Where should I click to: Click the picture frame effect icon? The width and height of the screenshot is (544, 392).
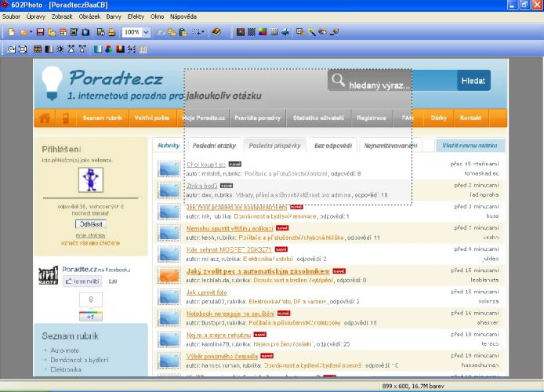[x=240, y=32]
